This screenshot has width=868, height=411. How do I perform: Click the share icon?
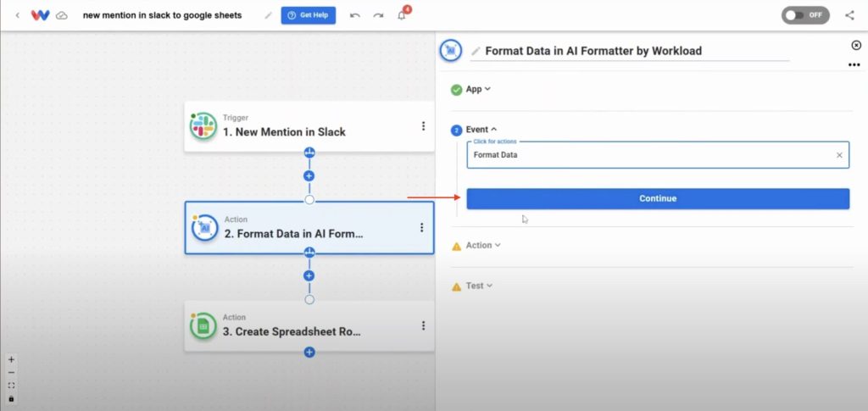[849, 15]
